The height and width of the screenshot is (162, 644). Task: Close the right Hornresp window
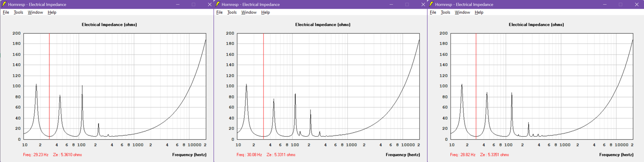point(636,4)
